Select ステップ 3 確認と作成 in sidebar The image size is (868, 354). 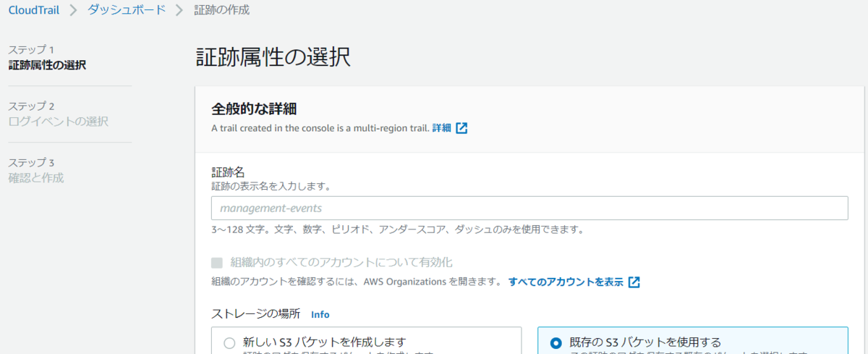(36, 170)
